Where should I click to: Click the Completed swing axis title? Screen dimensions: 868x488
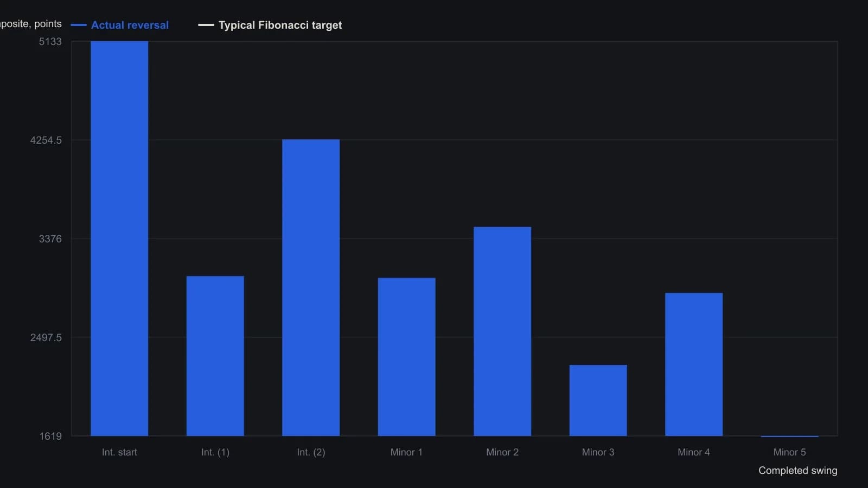pyautogui.click(x=798, y=471)
